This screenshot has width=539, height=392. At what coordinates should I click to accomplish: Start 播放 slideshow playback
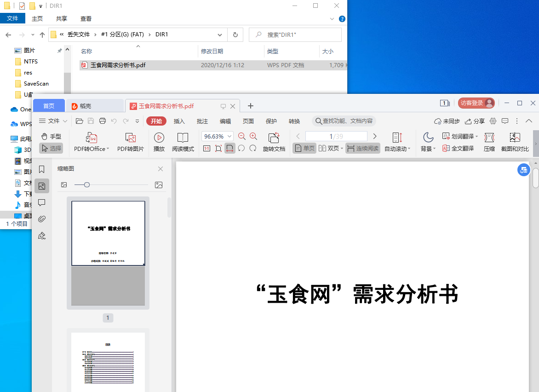point(158,142)
